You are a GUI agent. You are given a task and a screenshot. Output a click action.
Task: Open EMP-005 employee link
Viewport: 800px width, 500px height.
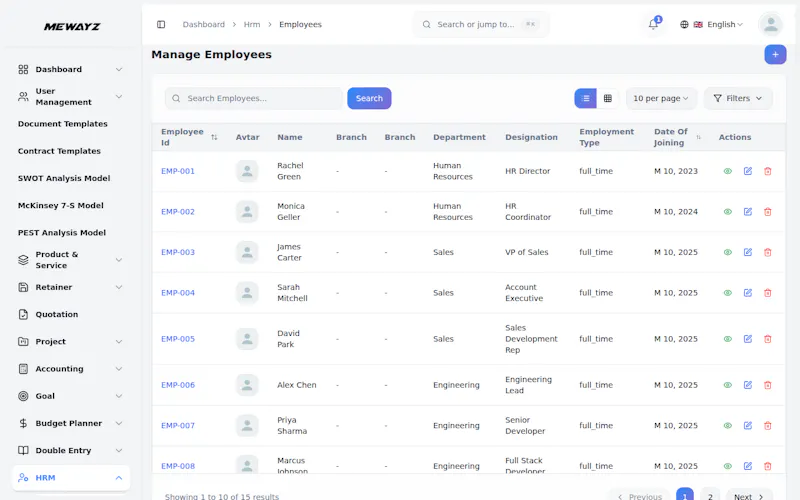click(178, 339)
